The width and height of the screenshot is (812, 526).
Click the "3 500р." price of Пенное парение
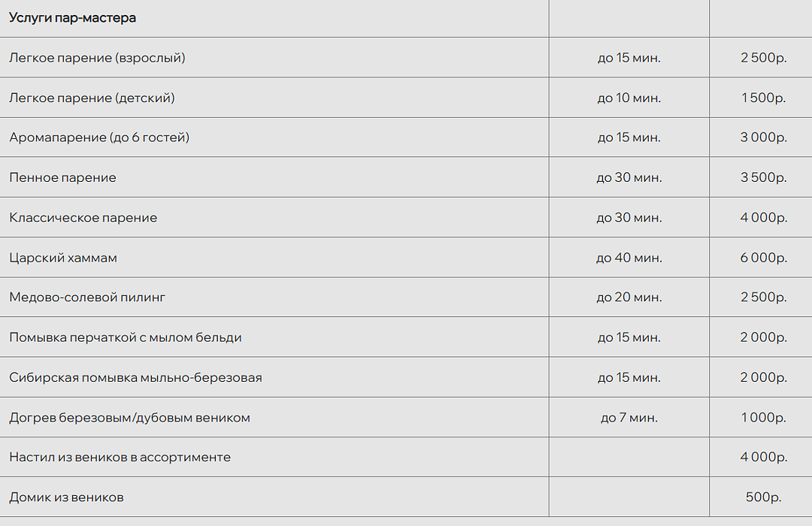click(764, 178)
